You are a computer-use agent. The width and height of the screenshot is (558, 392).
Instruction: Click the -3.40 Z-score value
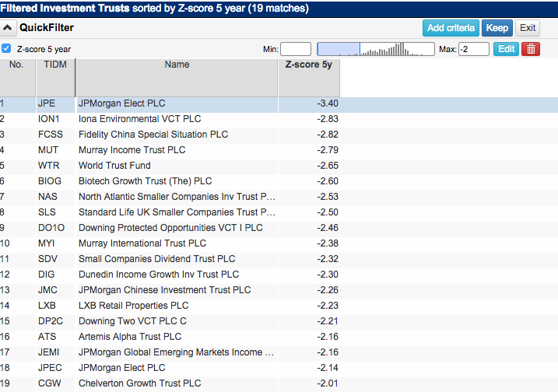328,103
